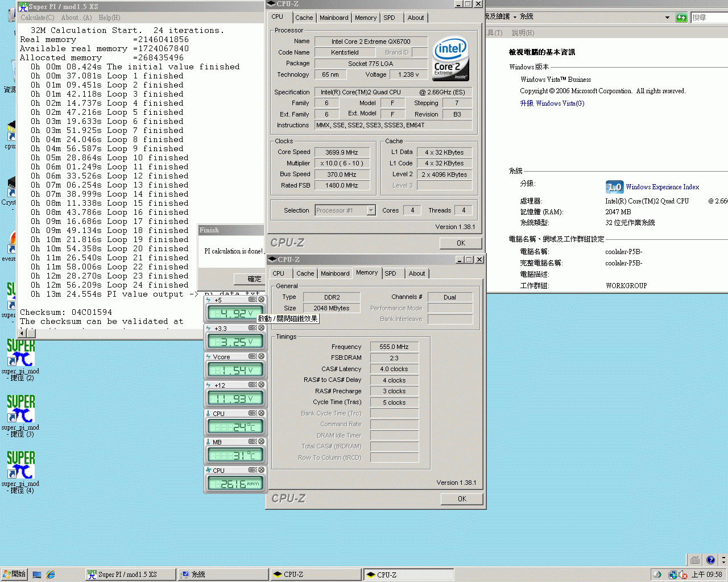Expand the System window address bar dropdown
The image size is (728, 582).
[x=668, y=18]
